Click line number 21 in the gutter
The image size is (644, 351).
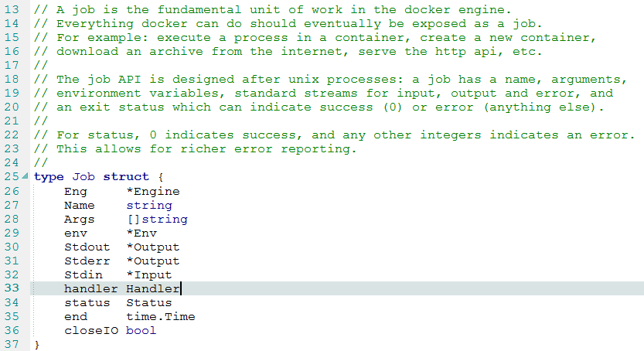pyautogui.click(x=11, y=121)
